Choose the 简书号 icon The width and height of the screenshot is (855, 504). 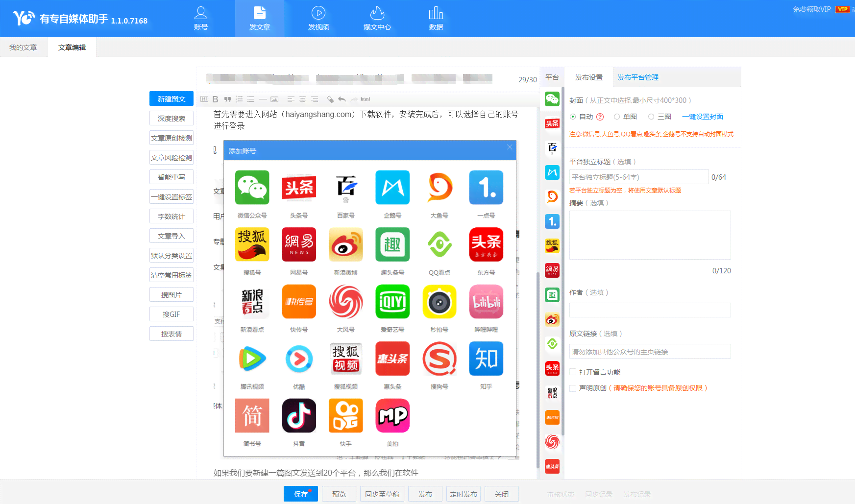[x=252, y=415]
